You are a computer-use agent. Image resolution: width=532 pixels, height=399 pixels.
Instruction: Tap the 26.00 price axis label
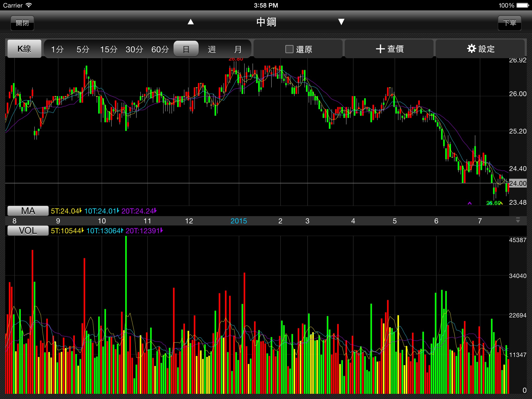point(518,94)
